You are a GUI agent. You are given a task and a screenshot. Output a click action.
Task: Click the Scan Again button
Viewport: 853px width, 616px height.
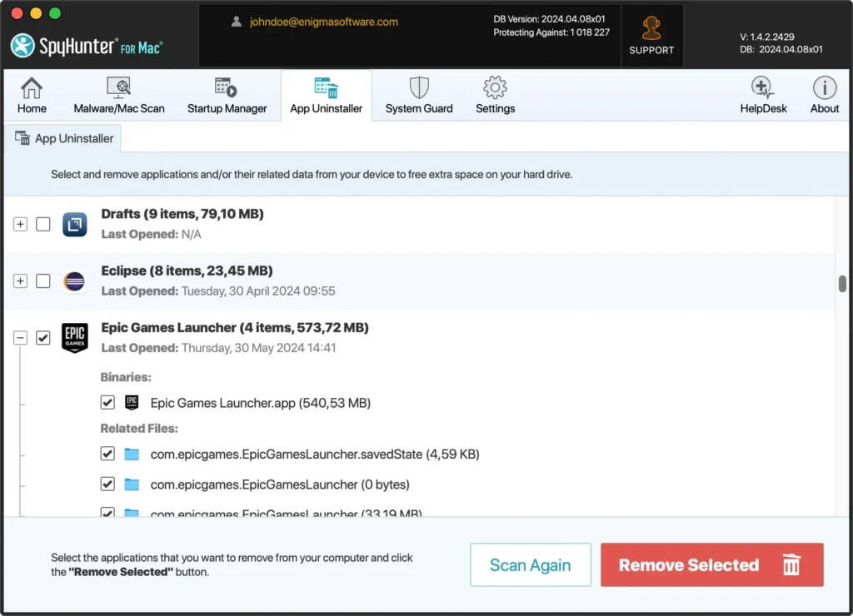click(x=531, y=565)
